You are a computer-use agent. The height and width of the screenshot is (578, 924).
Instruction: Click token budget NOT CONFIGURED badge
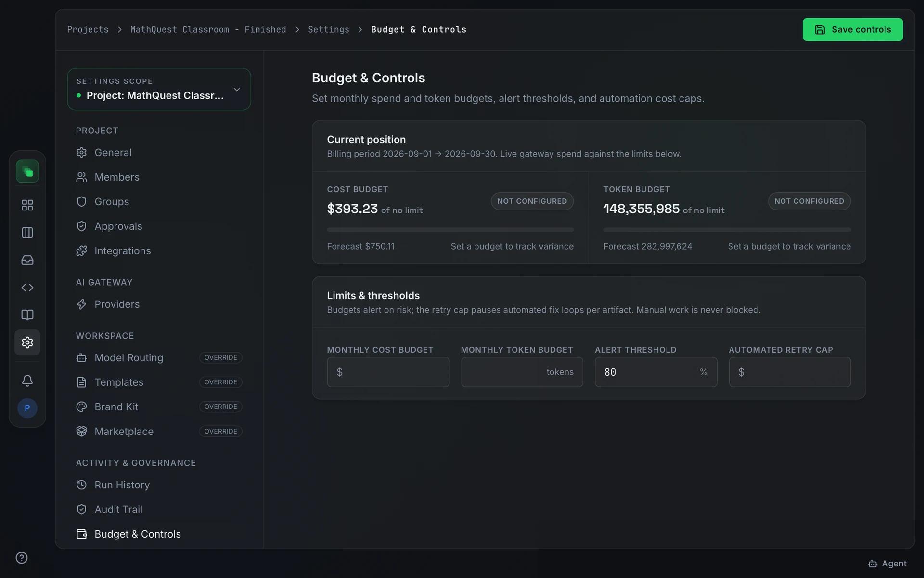(x=809, y=201)
